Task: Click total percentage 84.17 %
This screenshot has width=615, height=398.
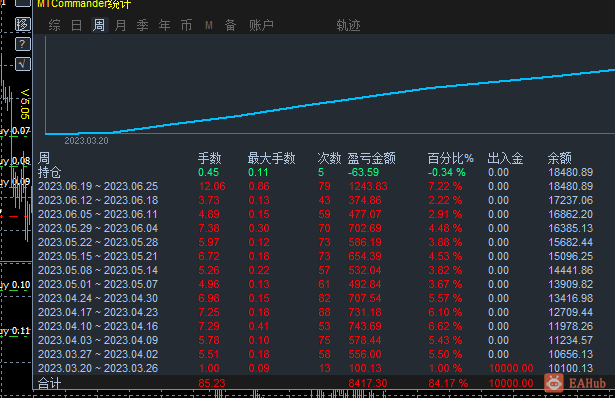Action: click(x=448, y=383)
